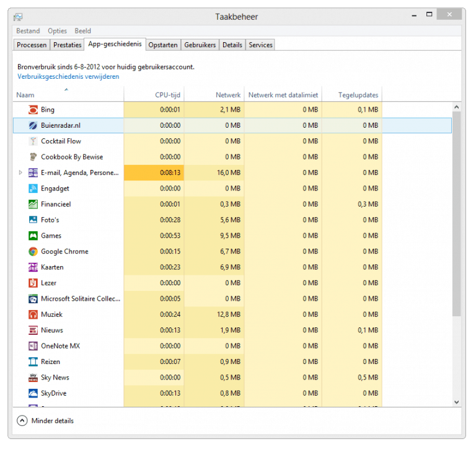Click the Microsoft Solitaire Collection icon

[33, 299]
